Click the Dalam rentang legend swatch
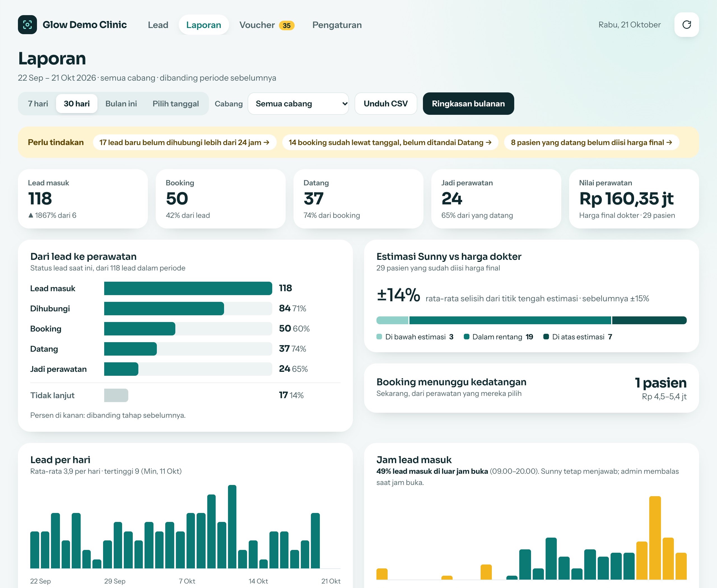This screenshot has height=588, width=717. click(x=466, y=337)
